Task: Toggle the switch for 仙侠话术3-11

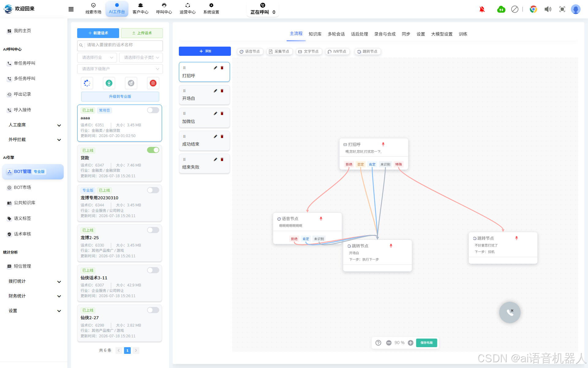Action: pos(153,270)
